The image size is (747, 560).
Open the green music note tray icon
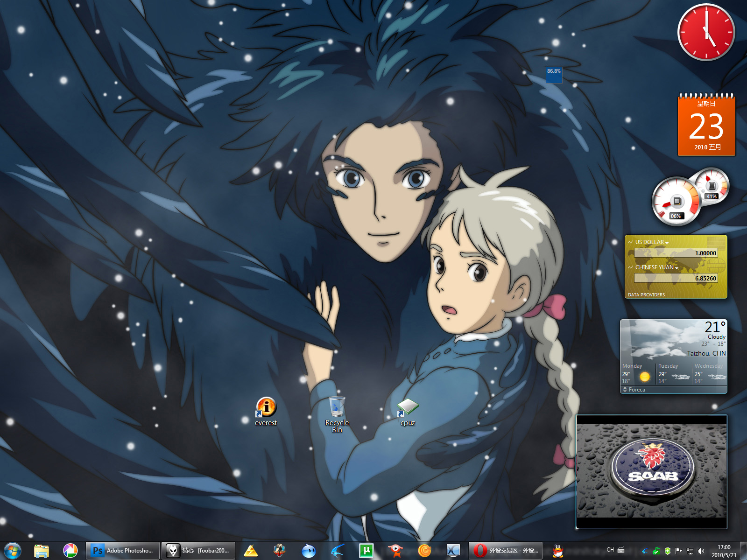pyautogui.click(x=656, y=551)
